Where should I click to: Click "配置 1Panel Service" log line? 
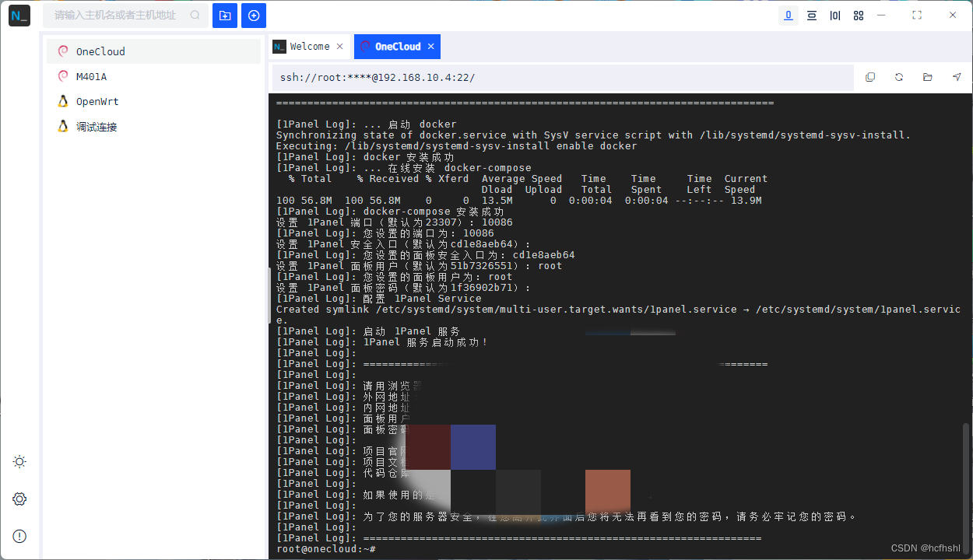click(x=378, y=299)
